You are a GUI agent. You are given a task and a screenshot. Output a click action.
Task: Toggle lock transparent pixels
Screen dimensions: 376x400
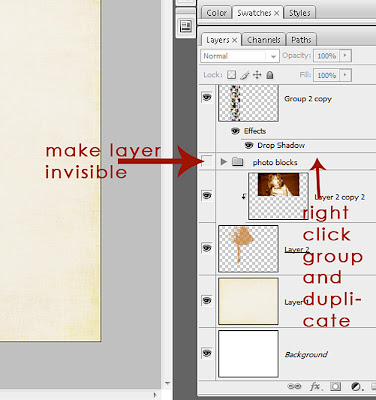tap(231, 75)
